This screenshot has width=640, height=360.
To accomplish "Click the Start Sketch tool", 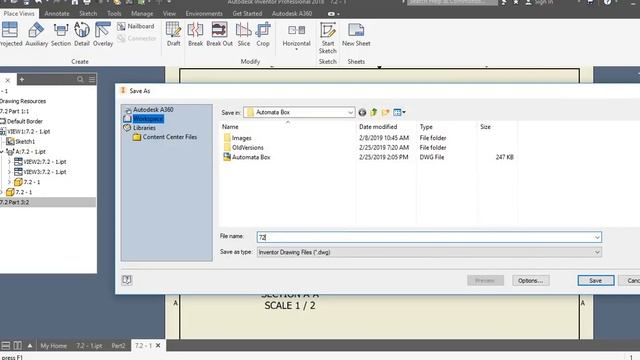I will pos(327,38).
